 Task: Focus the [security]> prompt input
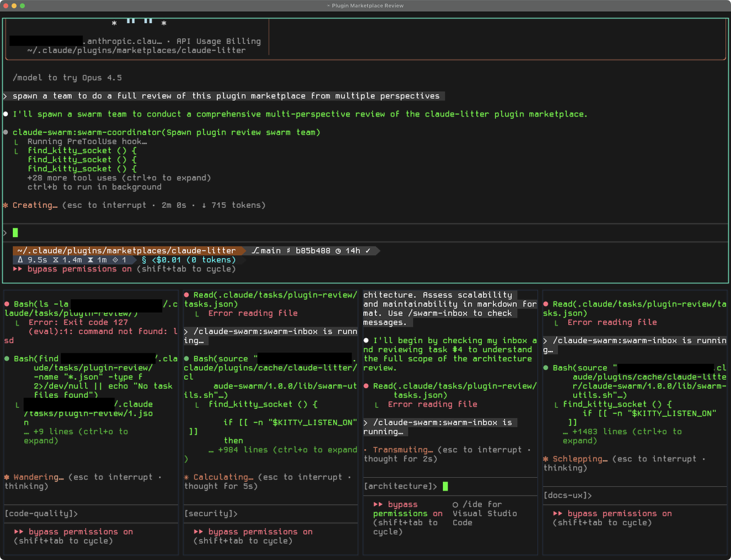(270, 514)
